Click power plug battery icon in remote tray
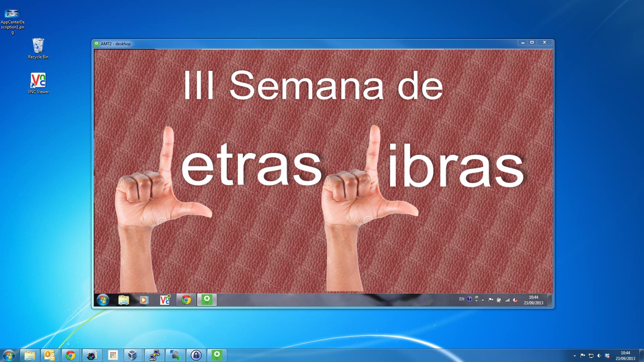The height and width of the screenshot is (362, 644). (x=499, y=300)
